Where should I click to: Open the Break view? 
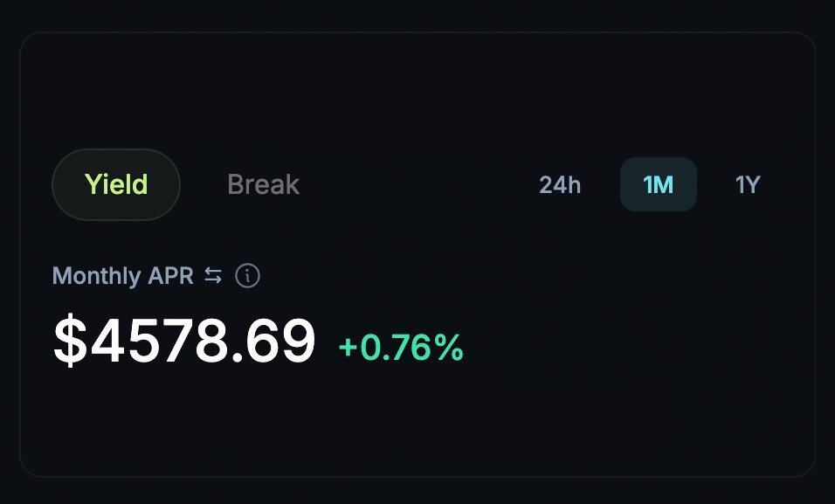(x=263, y=184)
